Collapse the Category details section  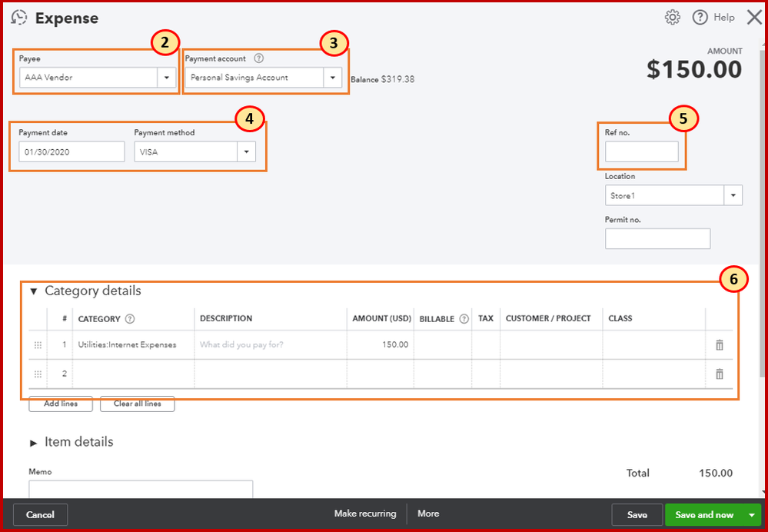pos(33,291)
